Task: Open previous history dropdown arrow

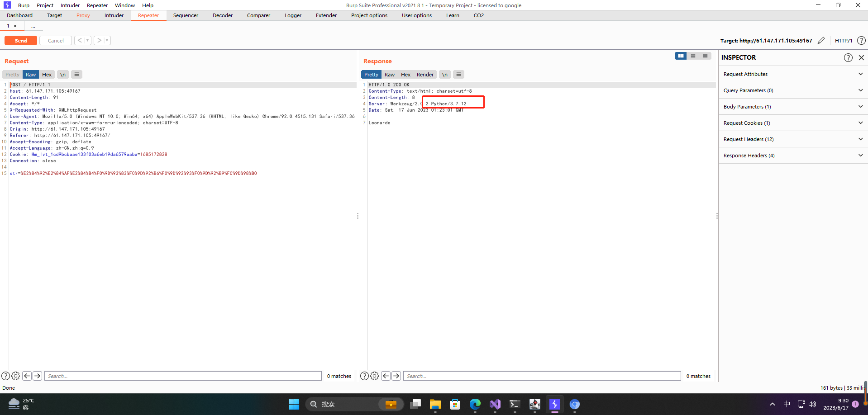Action: click(x=88, y=41)
